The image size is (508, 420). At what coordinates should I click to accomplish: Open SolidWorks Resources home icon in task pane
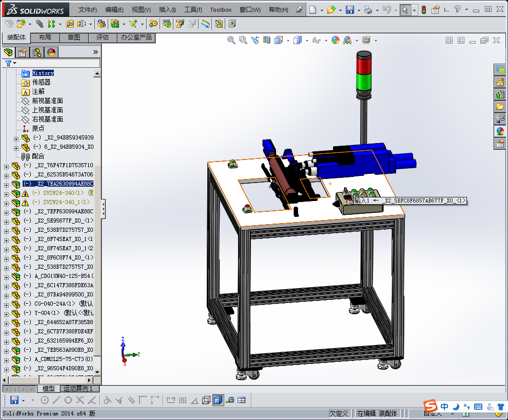tap(500, 82)
